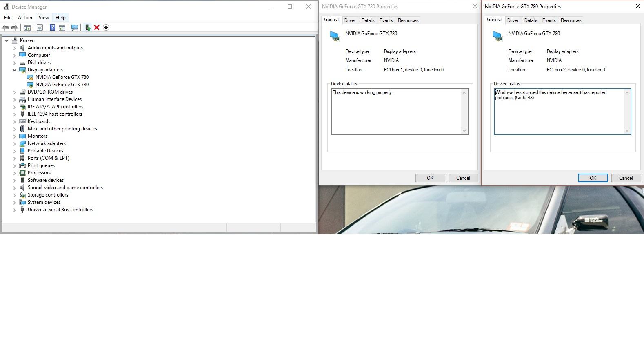
Task: Open Events tab in left Properties dialog
Action: [x=386, y=20]
